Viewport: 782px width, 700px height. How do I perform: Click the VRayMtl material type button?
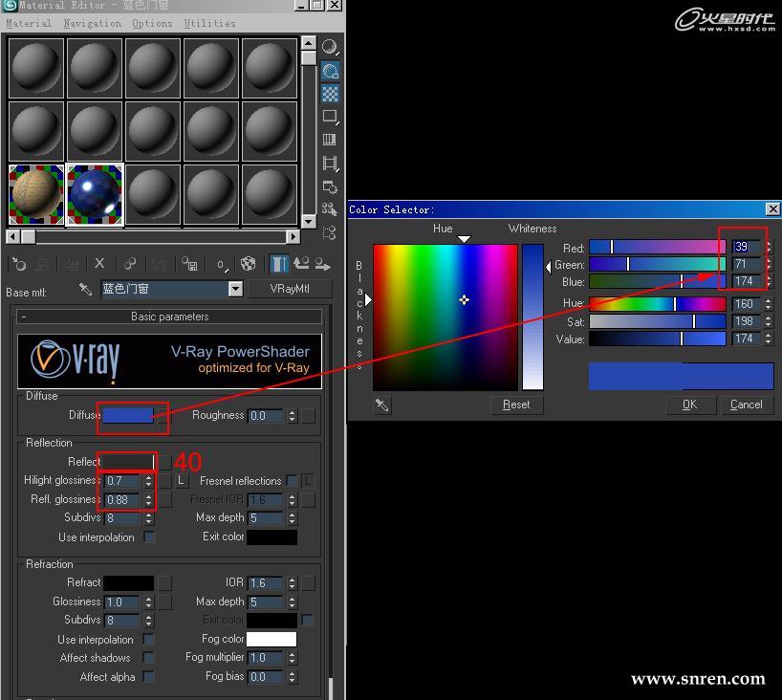coord(290,289)
